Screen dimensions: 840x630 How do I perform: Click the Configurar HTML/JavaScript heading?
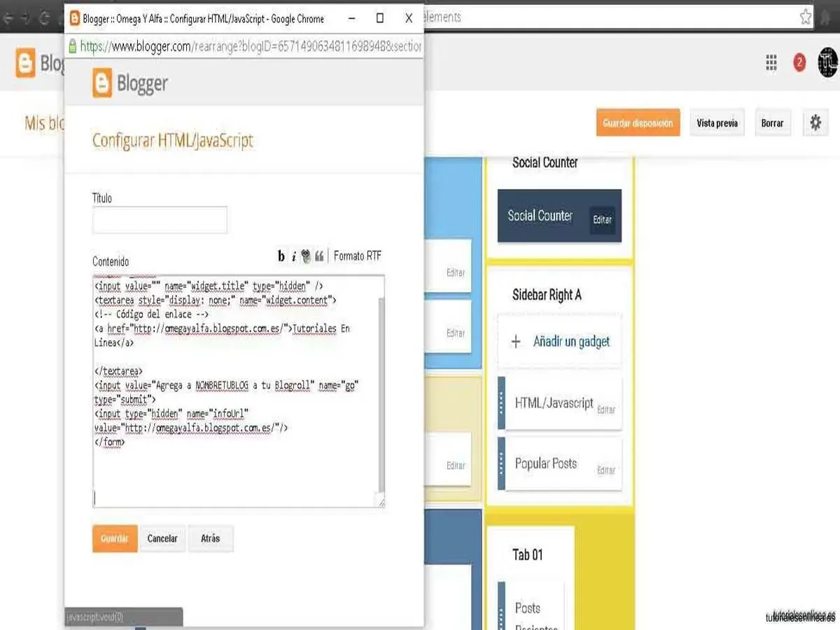coord(173,140)
